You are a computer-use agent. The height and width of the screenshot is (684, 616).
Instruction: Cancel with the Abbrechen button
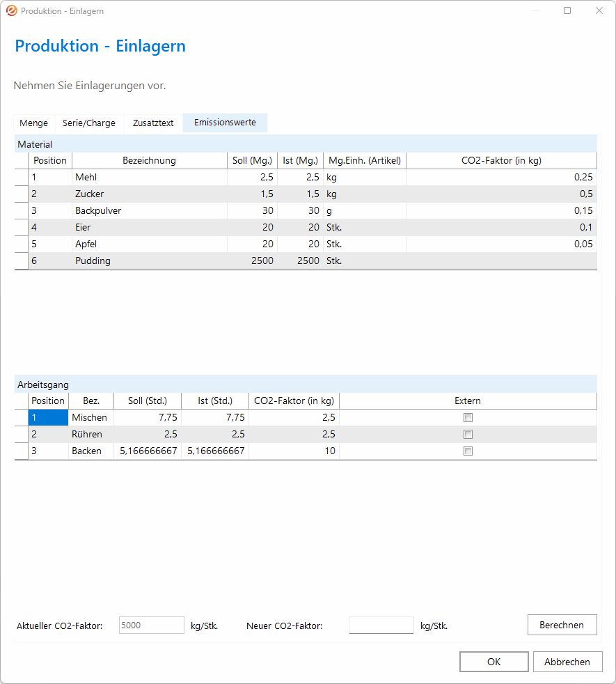point(567,662)
